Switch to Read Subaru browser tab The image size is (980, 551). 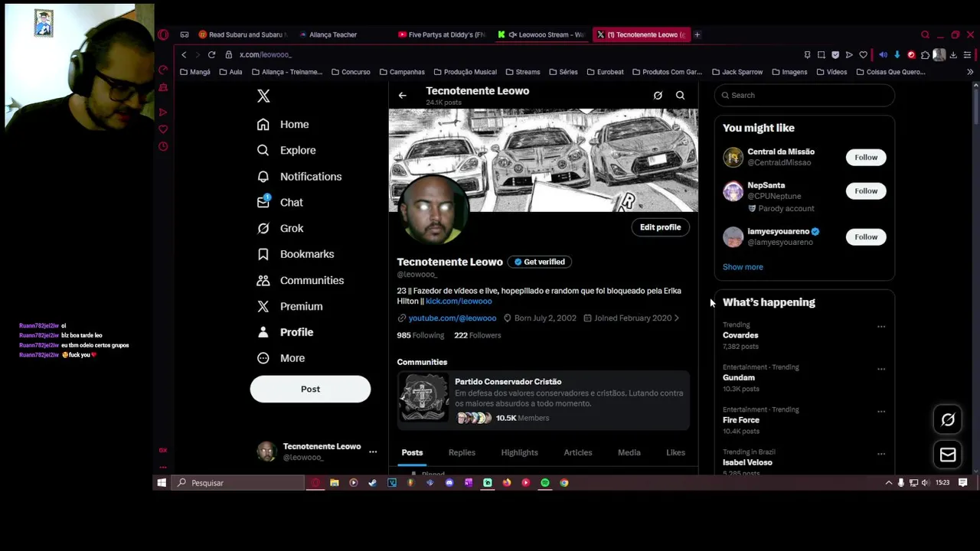click(243, 34)
